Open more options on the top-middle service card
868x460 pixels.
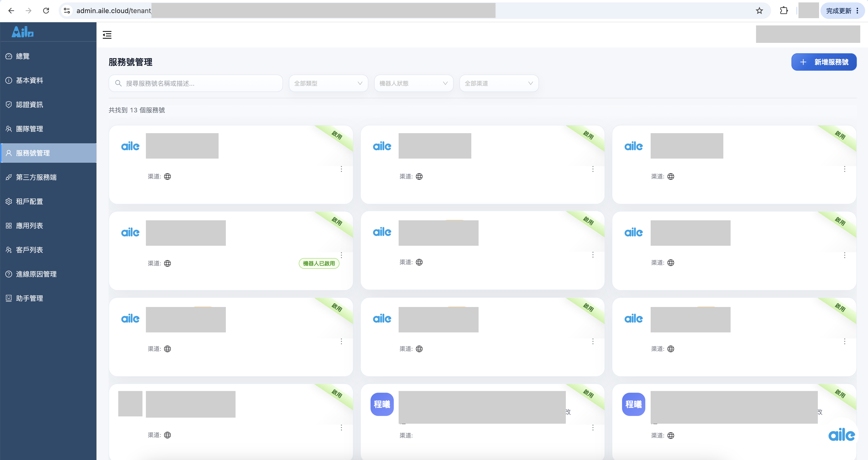point(593,169)
